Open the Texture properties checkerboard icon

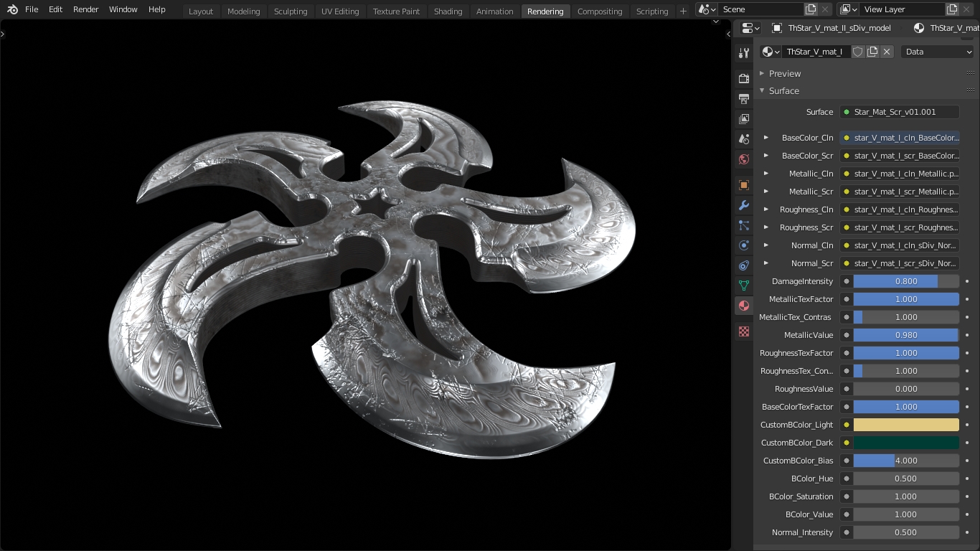point(744,331)
